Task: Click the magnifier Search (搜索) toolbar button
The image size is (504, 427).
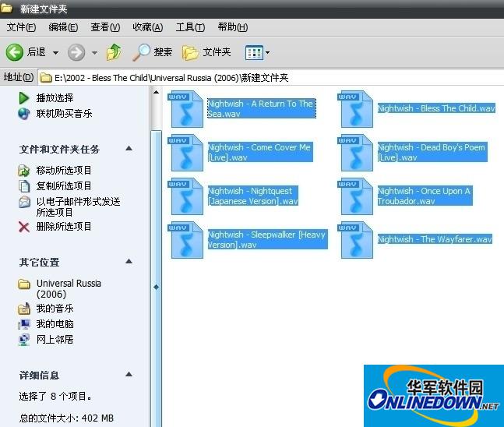Action: click(153, 52)
